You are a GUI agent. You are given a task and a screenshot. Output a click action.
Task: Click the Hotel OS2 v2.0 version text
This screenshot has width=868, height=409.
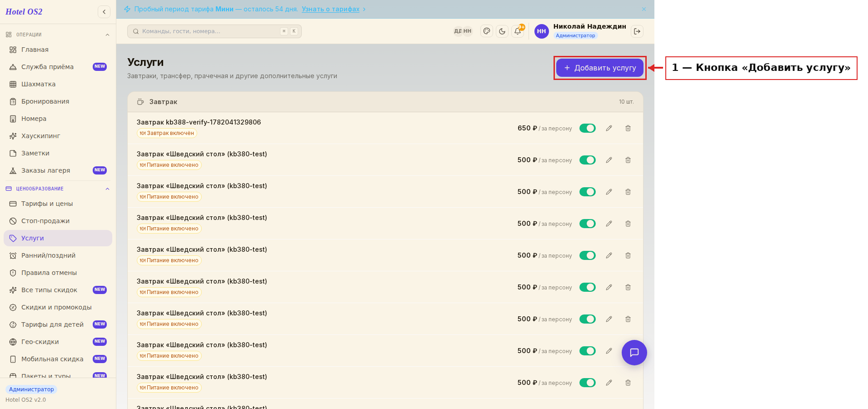25,400
